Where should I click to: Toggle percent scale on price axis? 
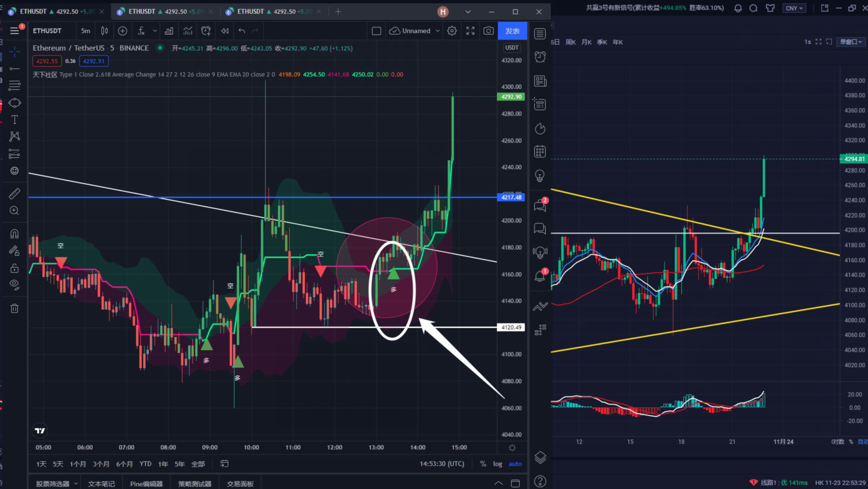point(483,464)
